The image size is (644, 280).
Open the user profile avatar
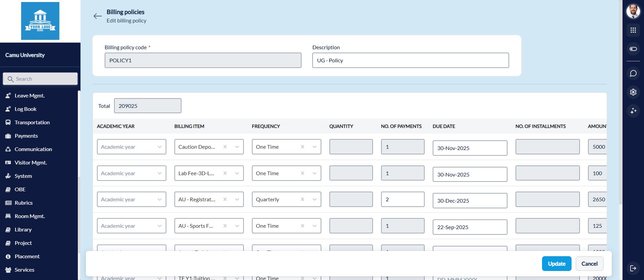click(x=633, y=11)
